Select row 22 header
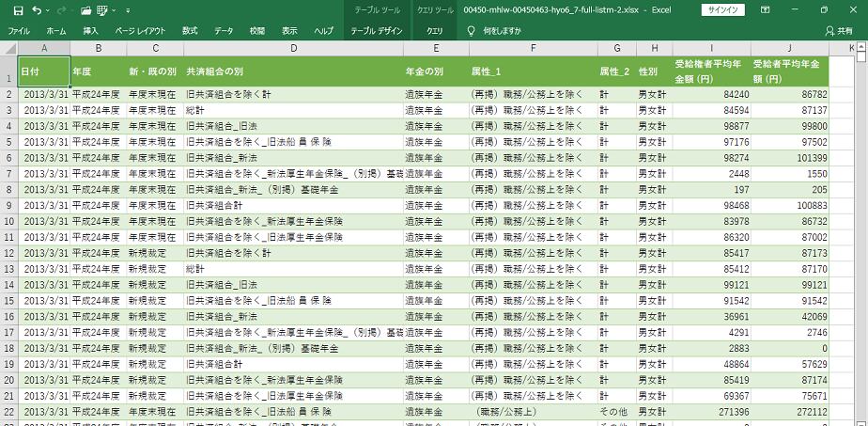The image size is (868, 426). click(8, 412)
